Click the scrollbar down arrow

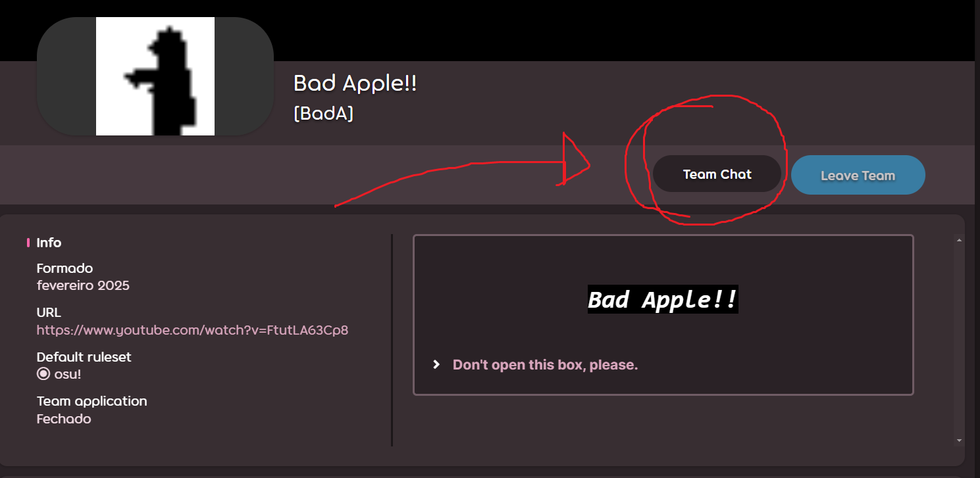click(959, 441)
